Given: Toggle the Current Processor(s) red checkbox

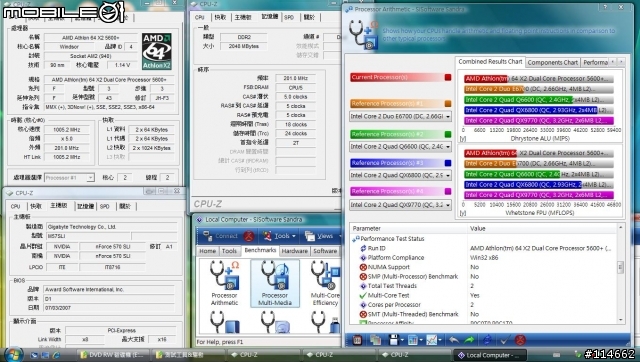Looking at the screenshot, I should 448,77.
